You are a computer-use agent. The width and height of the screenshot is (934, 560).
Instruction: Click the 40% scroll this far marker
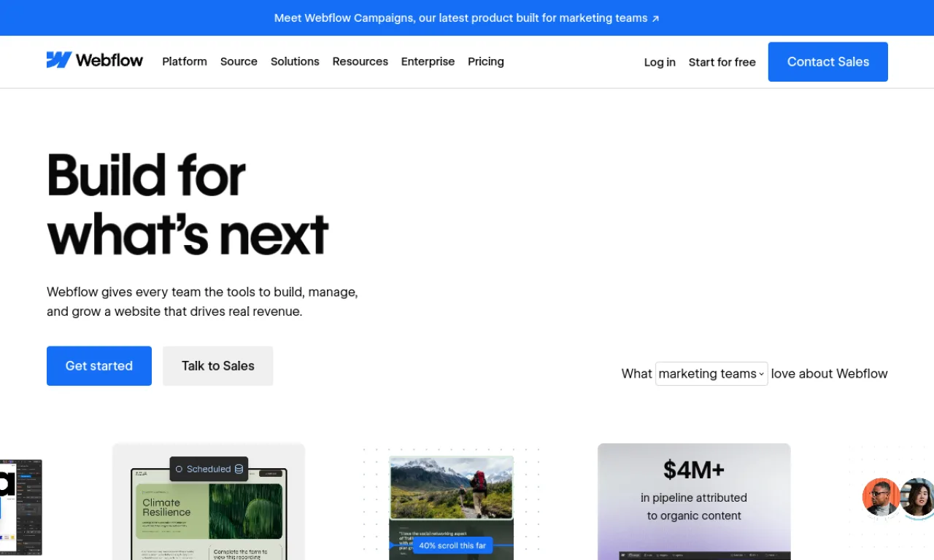[452, 545]
